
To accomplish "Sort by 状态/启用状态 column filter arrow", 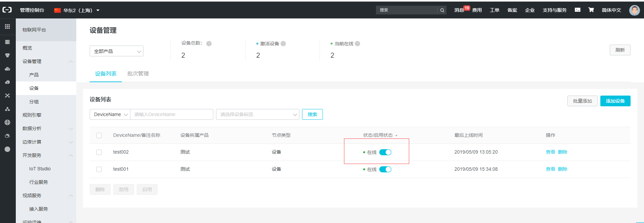I will click(396, 135).
